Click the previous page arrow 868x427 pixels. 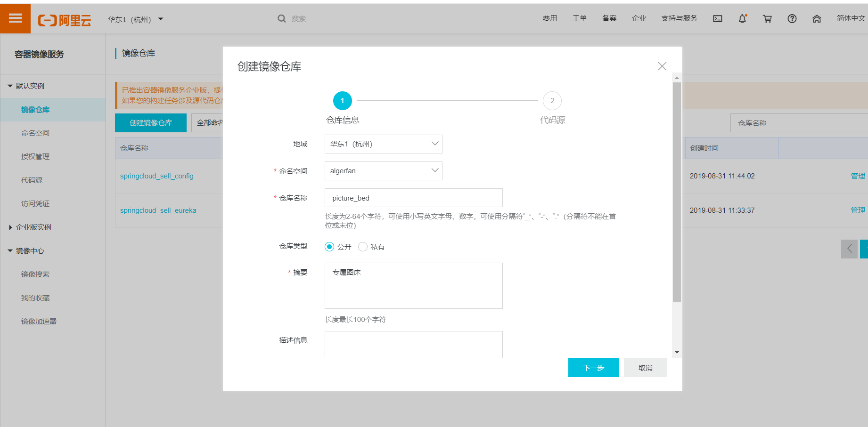(849, 249)
